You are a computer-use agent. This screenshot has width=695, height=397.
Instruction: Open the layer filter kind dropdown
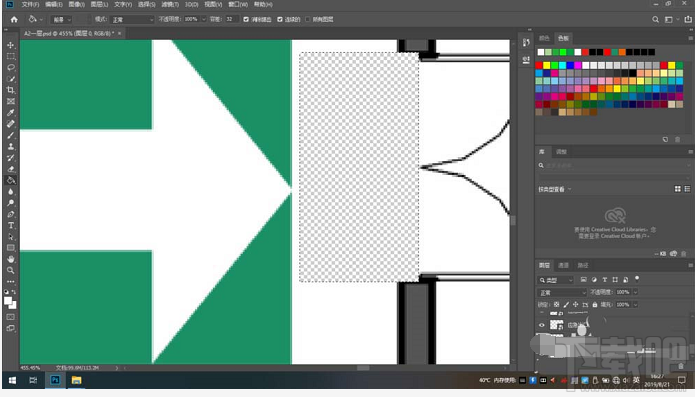point(556,280)
